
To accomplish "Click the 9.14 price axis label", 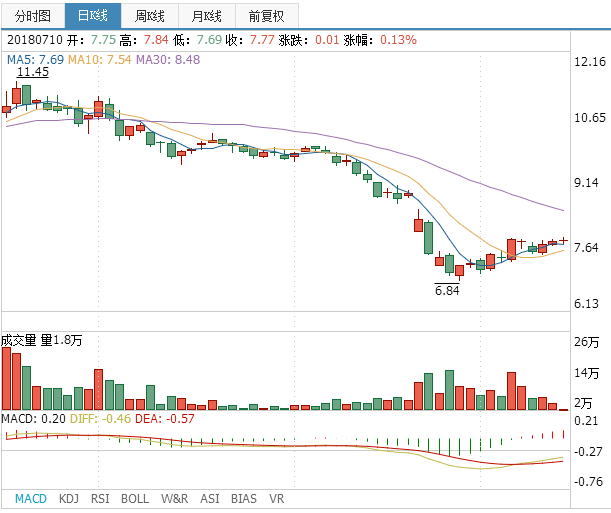I will click(586, 183).
